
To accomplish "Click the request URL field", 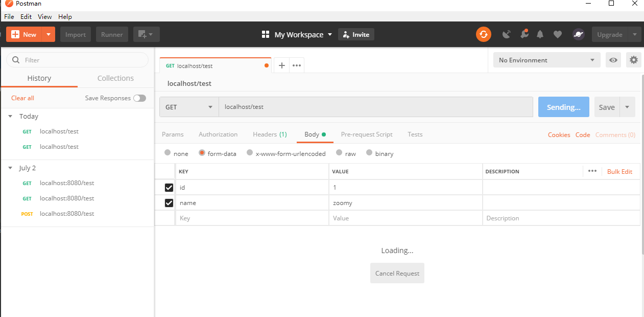I will pos(376,107).
